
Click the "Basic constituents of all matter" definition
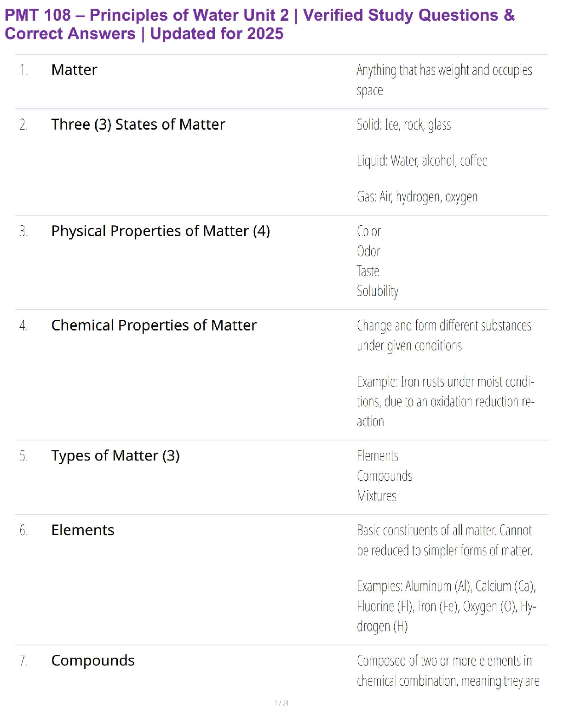[x=444, y=540]
